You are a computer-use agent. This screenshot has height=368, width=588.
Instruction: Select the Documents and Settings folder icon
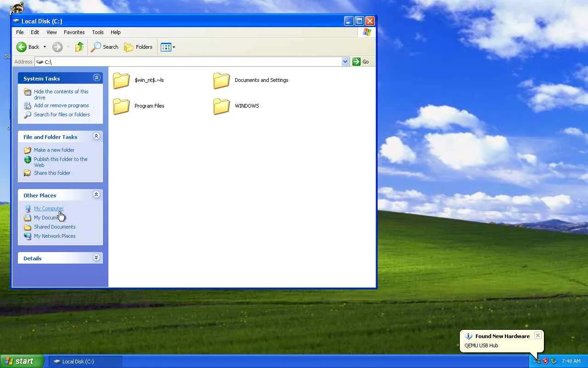(221, 80)
